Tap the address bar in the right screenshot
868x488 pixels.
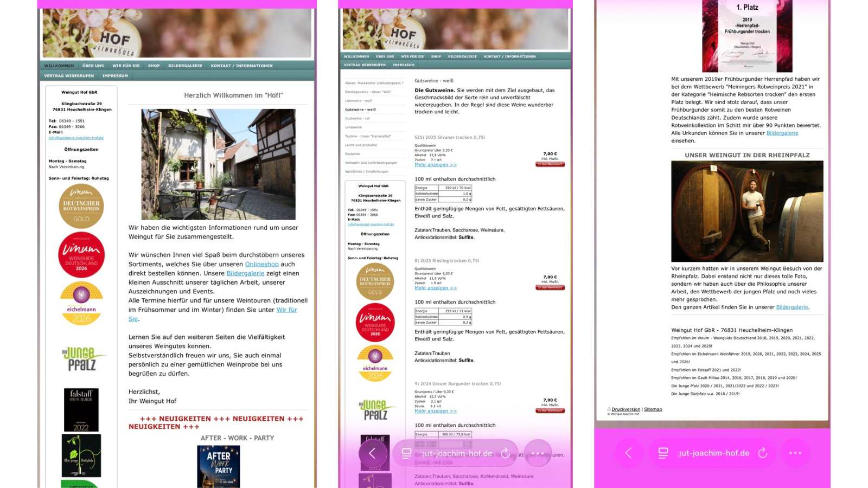point(712,453)
